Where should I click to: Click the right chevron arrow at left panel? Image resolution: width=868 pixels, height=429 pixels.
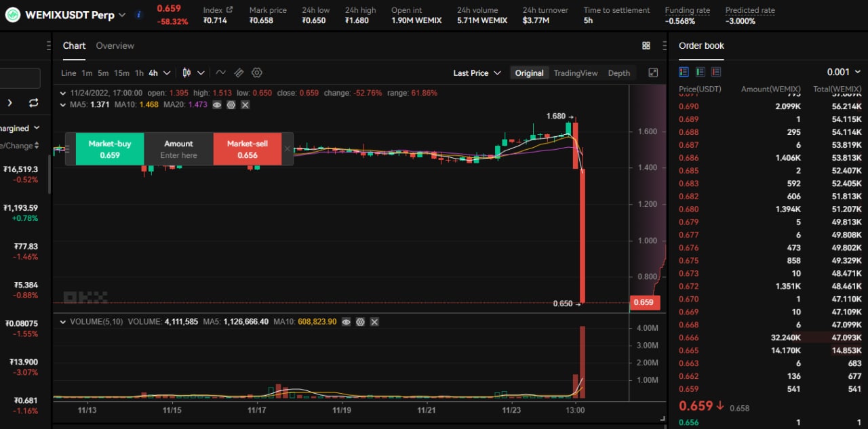point(9,103)
